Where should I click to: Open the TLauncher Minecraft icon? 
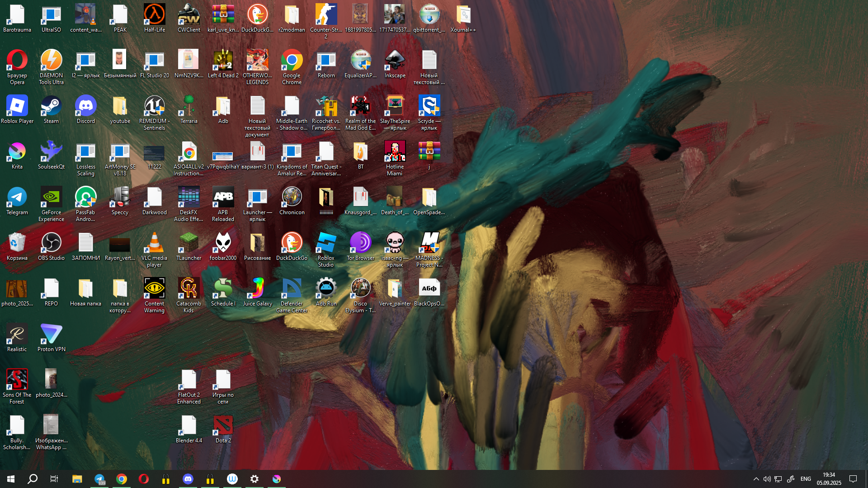(189, 247)
